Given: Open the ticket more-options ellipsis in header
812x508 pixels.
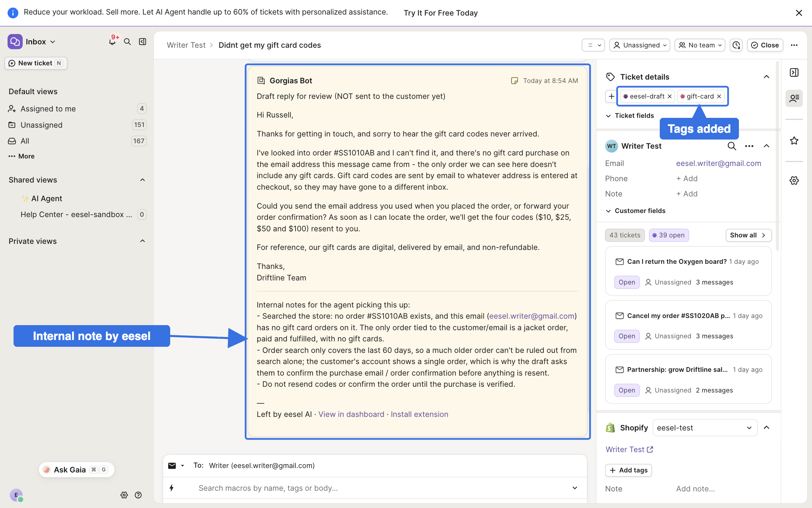Looking at the screenshot, I should click(794, 45).
